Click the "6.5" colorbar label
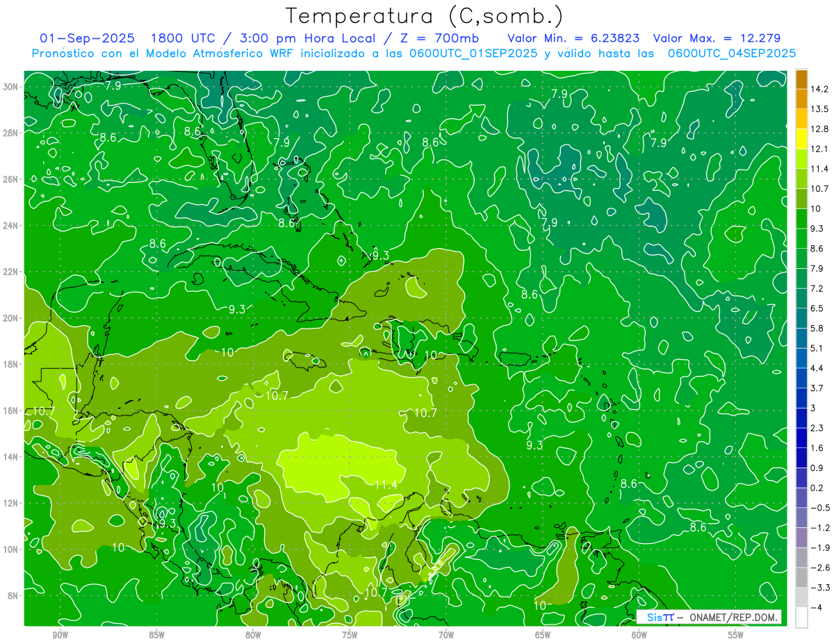 coord(817,308)
